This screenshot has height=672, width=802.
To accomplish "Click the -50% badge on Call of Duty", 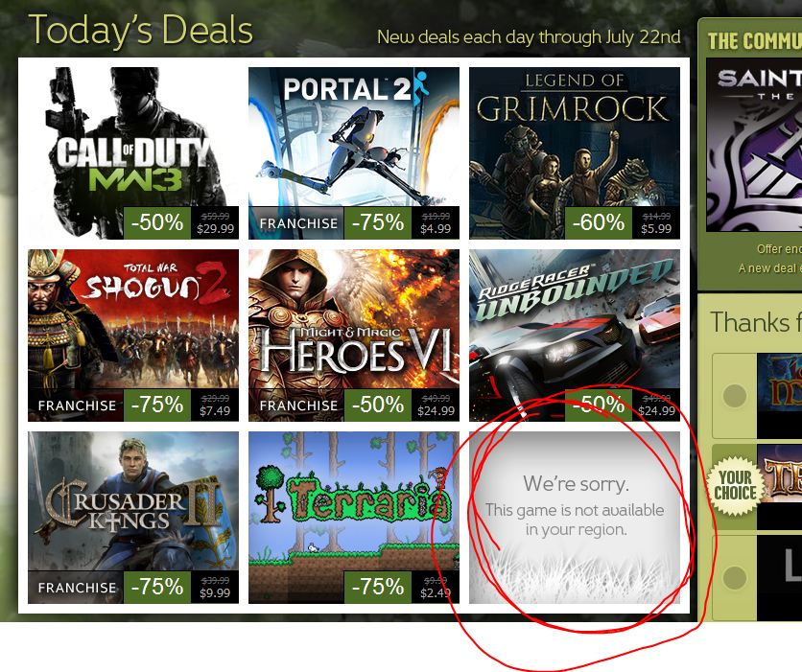I will pos(157,222).
